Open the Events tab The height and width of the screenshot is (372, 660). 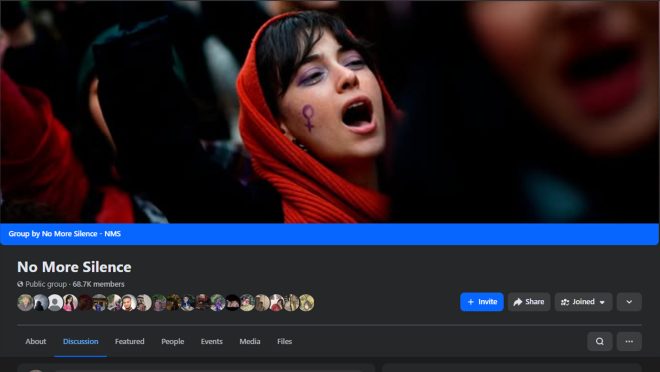tap(212, 341)
